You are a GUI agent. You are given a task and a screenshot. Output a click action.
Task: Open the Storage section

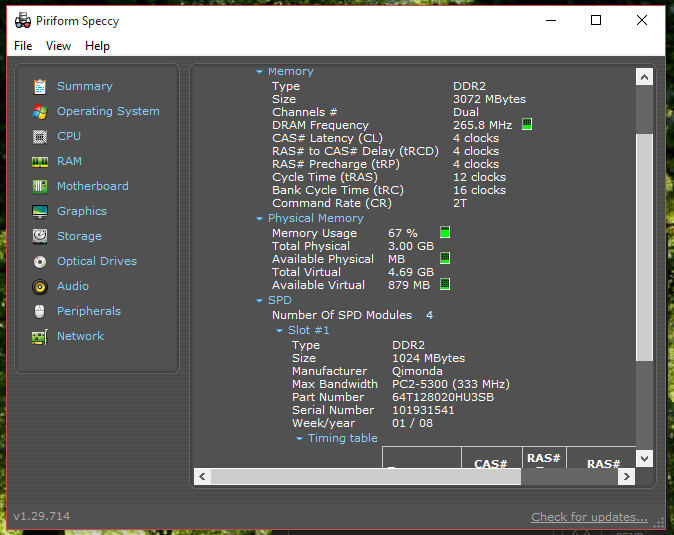[79, 236]
